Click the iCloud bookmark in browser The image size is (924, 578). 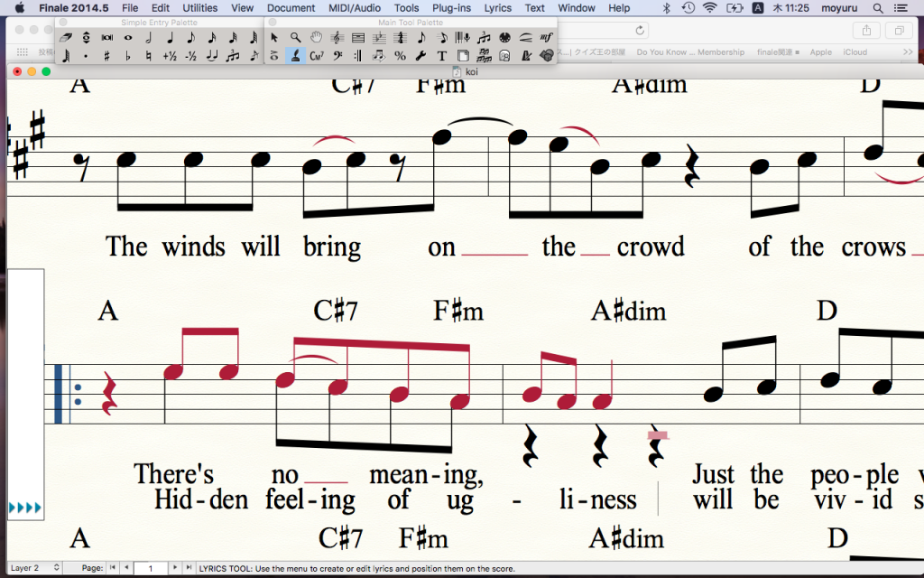855,51
